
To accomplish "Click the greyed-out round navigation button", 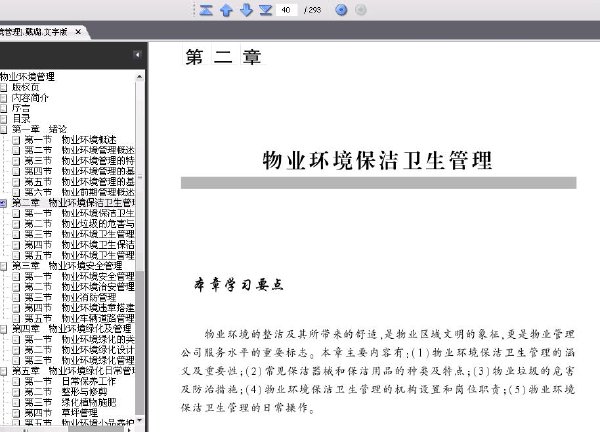I will point(361,10).
